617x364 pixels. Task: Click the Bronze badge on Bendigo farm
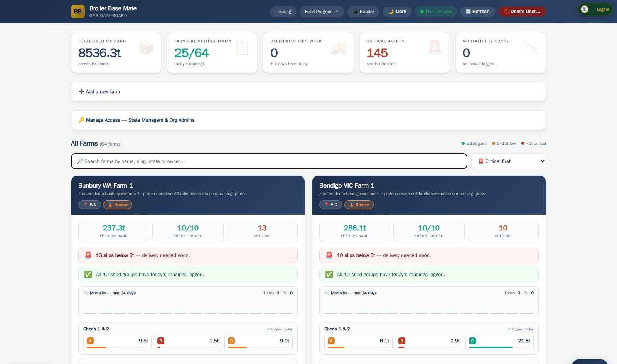[x=359, y=205]
